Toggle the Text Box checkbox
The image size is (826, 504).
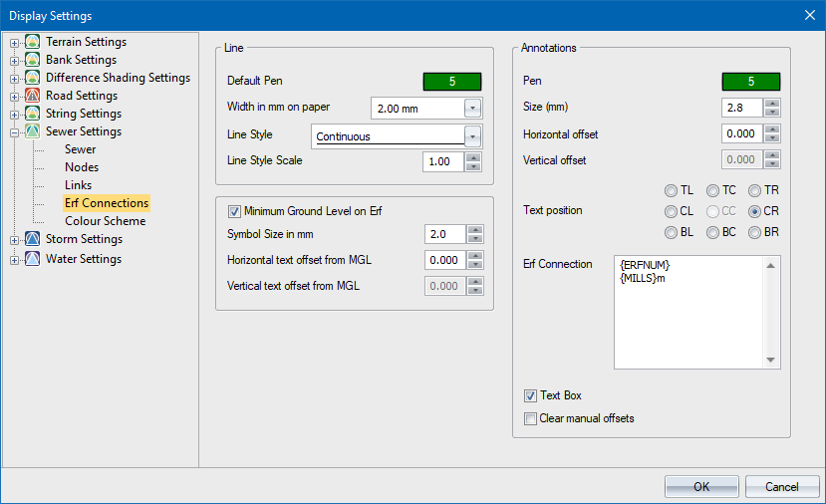[x=531, y=396]
